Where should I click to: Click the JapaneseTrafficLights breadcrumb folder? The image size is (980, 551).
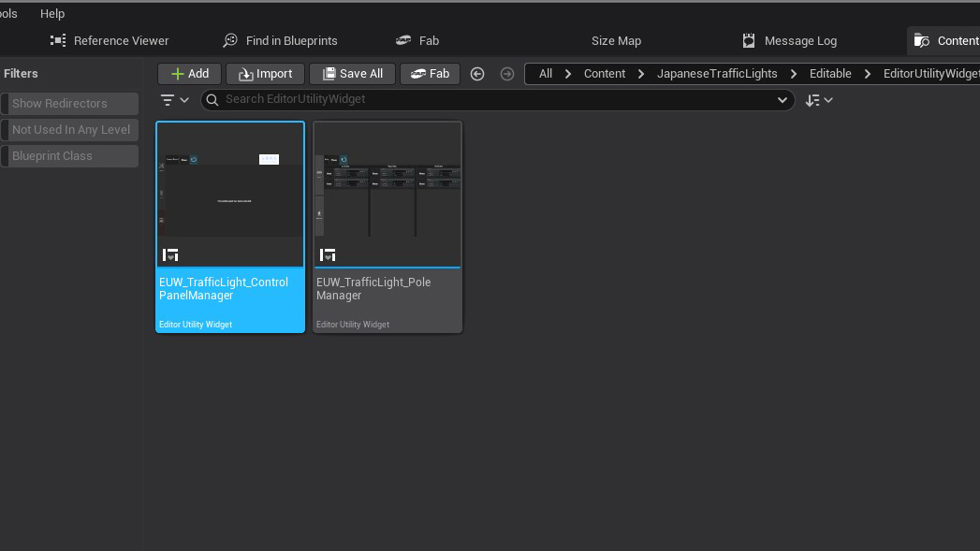[717, 74]
